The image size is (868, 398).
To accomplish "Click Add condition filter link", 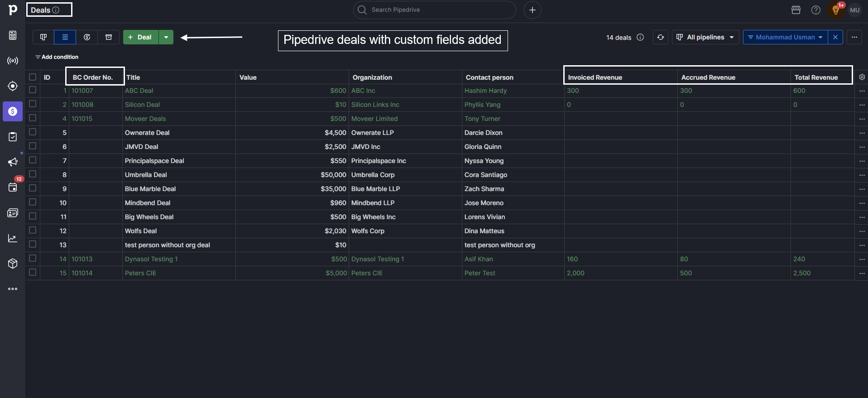I will pos(57,57).
